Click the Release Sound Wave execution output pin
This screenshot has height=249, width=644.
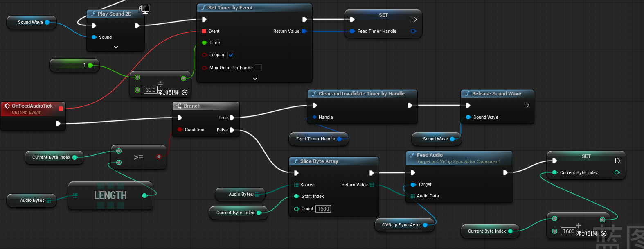(527, 105)
